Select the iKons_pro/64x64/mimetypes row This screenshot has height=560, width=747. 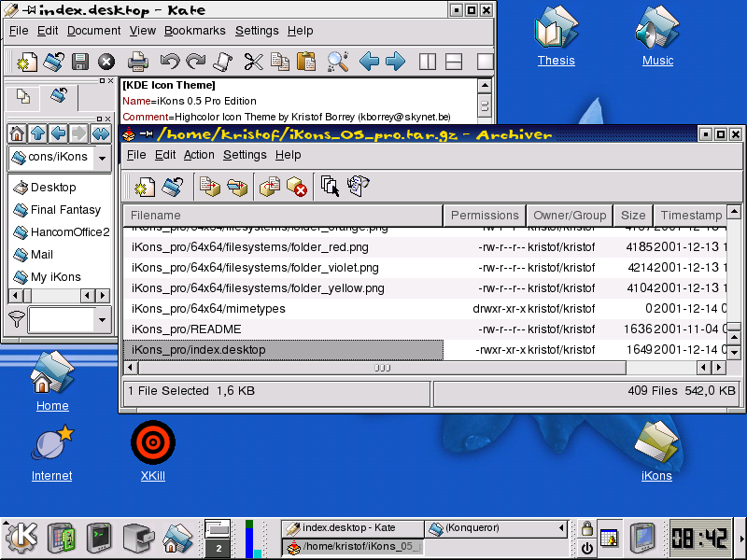[x=425, y=309]
